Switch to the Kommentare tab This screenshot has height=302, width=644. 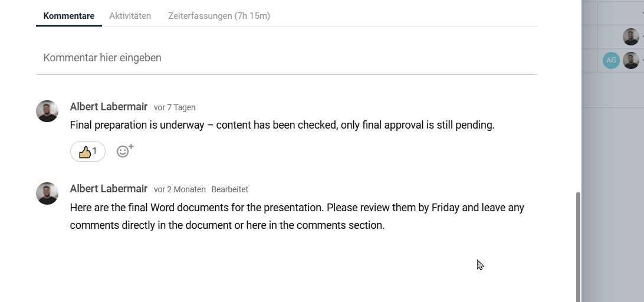click(69, 16)
